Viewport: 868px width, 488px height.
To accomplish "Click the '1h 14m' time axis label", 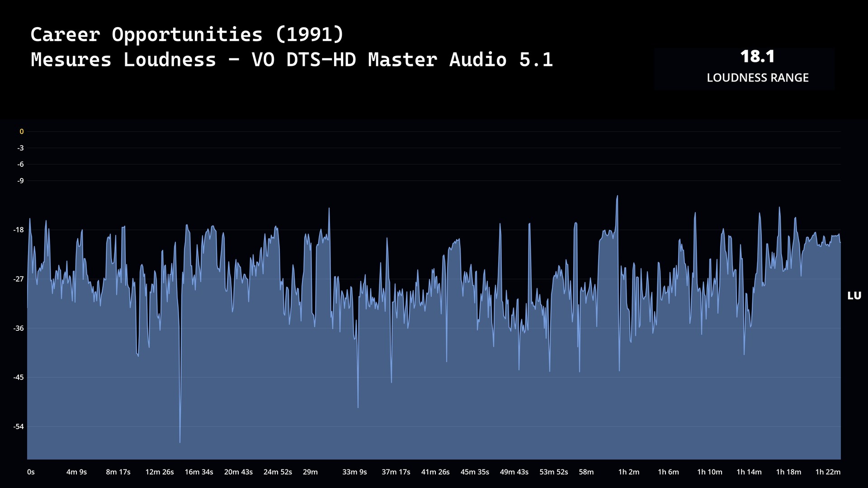I will 749,472.
